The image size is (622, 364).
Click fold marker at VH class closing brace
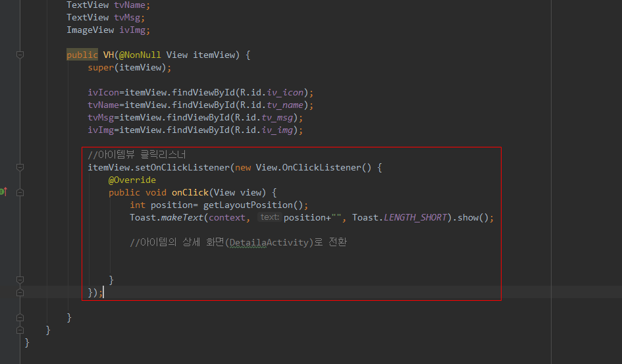[x=20, y=330]
